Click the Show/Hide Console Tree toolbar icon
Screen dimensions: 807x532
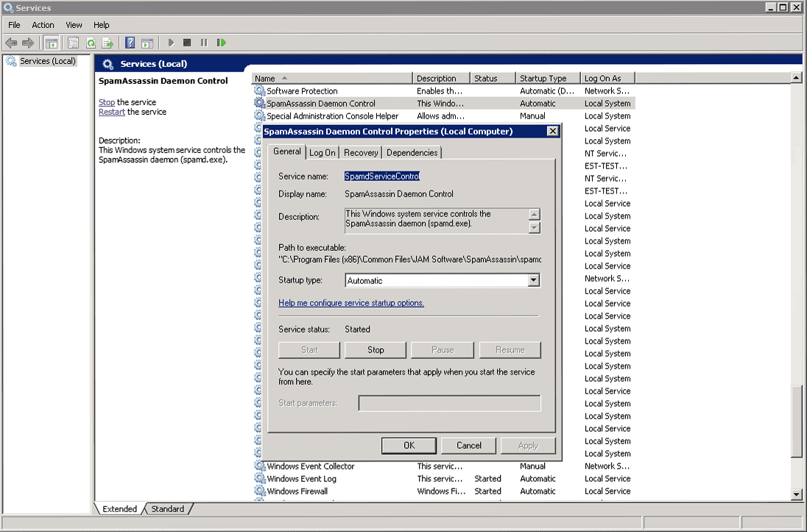tap(51, 43)
